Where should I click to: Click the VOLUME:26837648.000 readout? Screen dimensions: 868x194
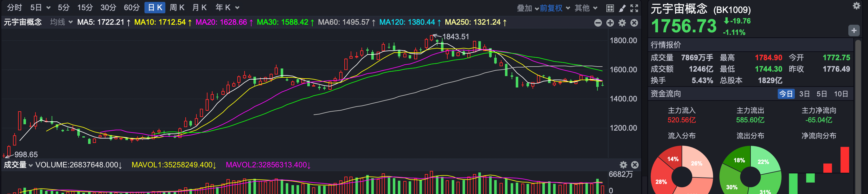point(79,165)
